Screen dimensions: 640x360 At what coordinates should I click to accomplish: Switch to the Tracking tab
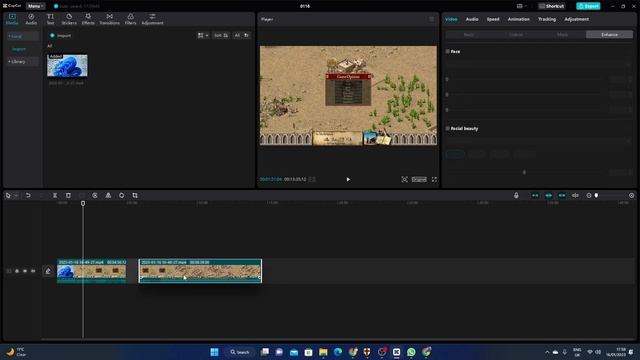coord(547,19)
